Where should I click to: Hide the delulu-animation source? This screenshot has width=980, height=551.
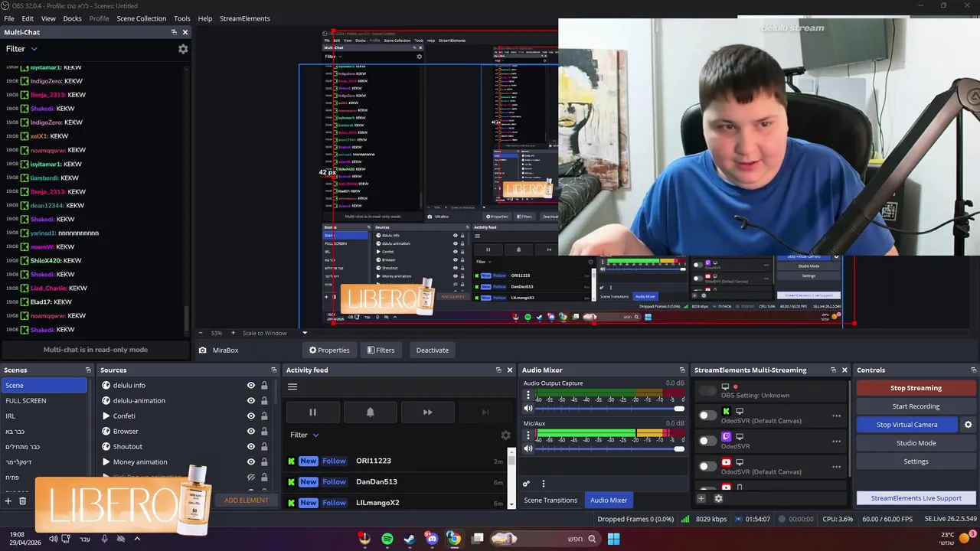[x=250, y=400]
